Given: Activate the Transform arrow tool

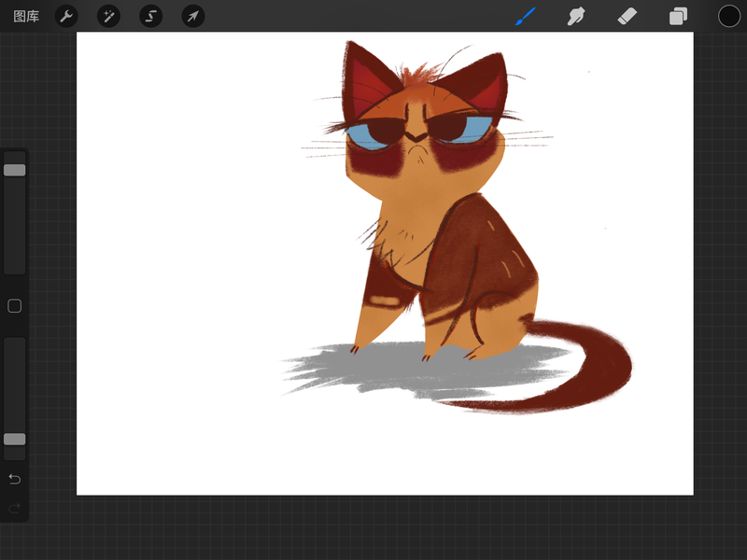Looking at the screenshot, I should [193, 16].
